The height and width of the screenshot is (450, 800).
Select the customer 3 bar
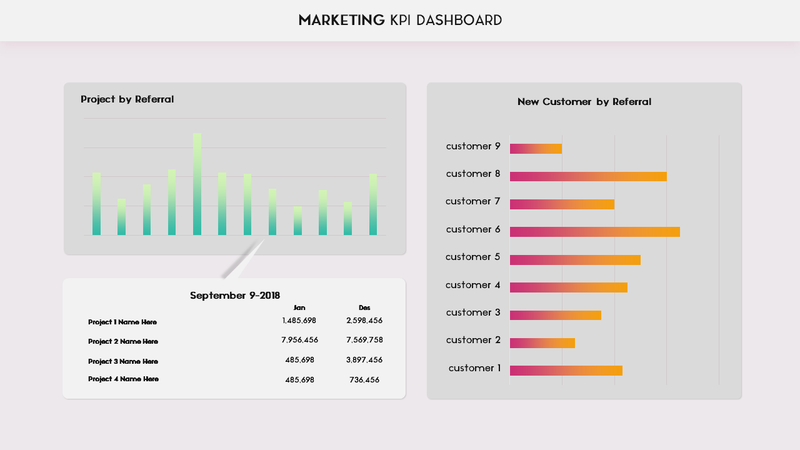pos(555,315)
